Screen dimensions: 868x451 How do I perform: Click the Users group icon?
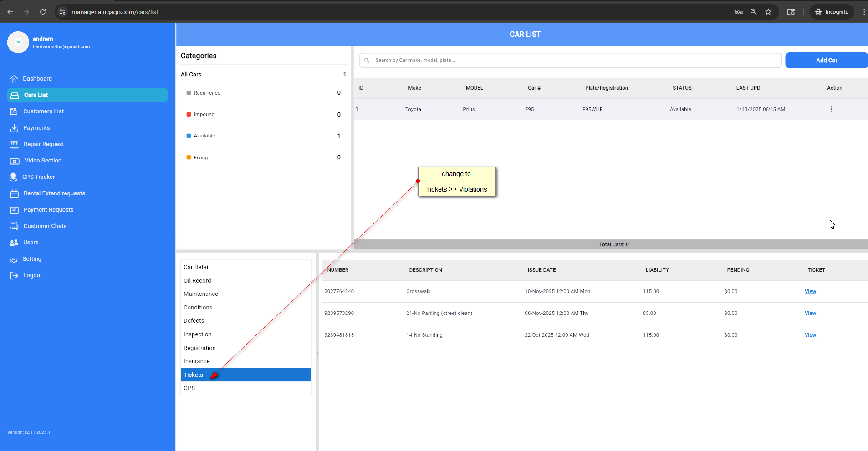(x=14, y=243)
